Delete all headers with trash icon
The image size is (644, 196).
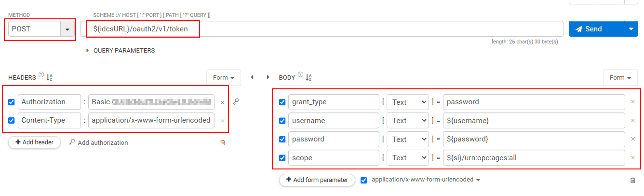[x=223, y=142]
